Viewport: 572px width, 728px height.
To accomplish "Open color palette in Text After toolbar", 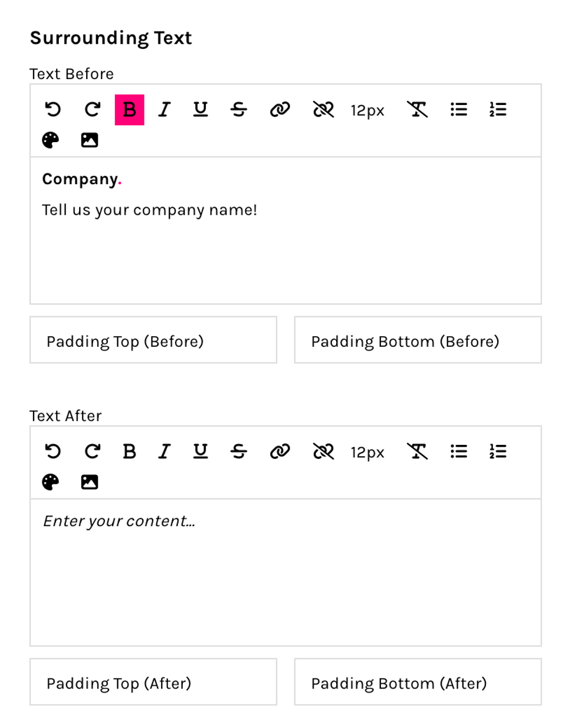I will pyautogui.click(x=51, y=482).
